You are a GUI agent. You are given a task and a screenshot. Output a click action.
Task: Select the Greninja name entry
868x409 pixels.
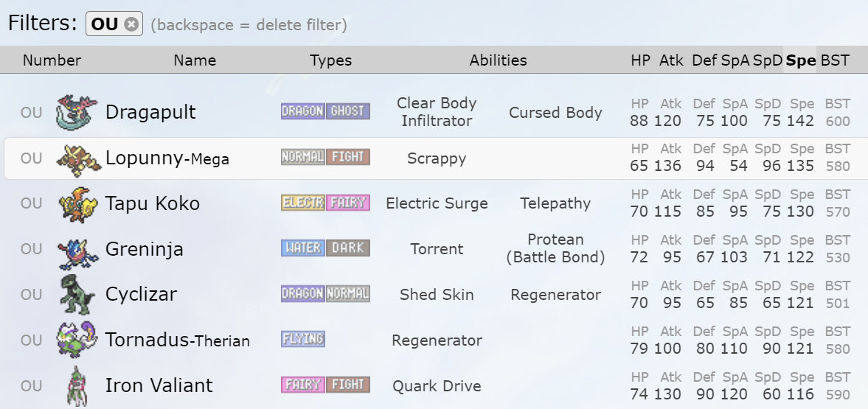pos(145,249)
